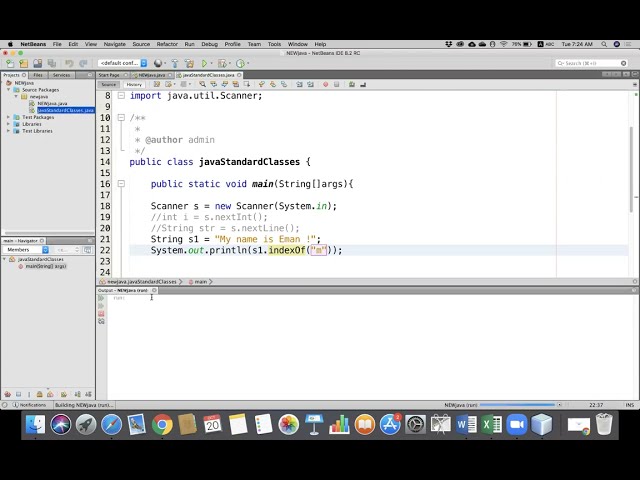Click line 22 containing indexOf code

[x=378, y=250]
